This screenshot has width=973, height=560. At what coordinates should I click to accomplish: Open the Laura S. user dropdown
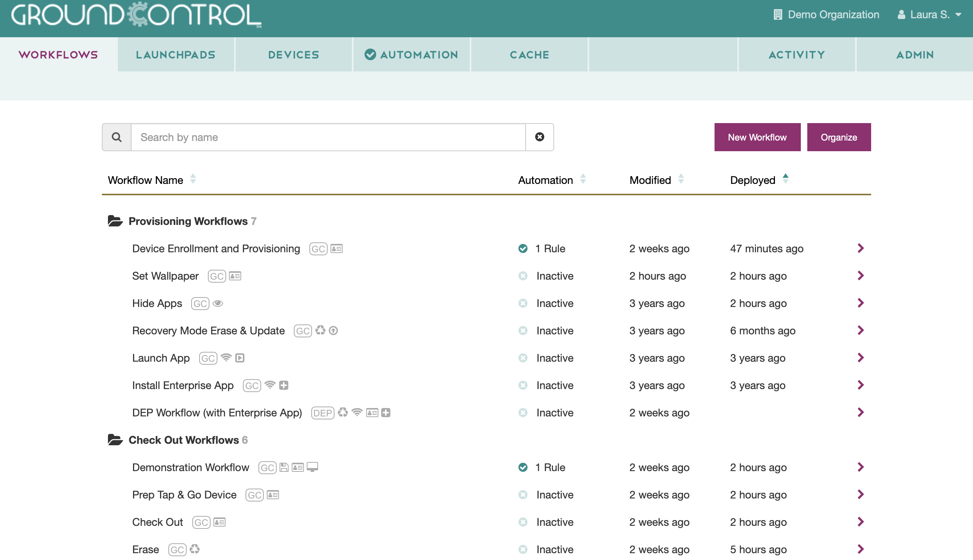tap(929, 14)
